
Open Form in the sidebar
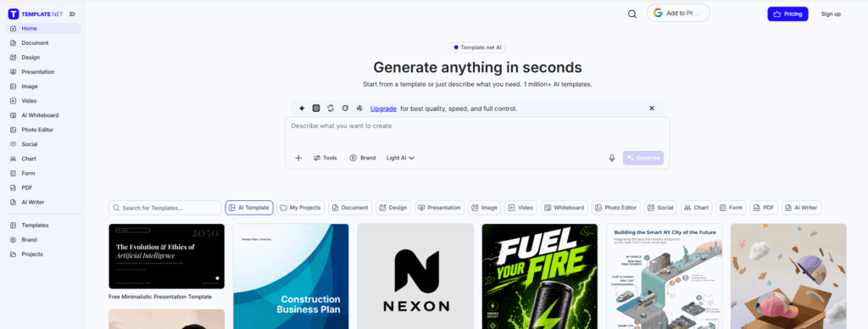coord(43,173)
